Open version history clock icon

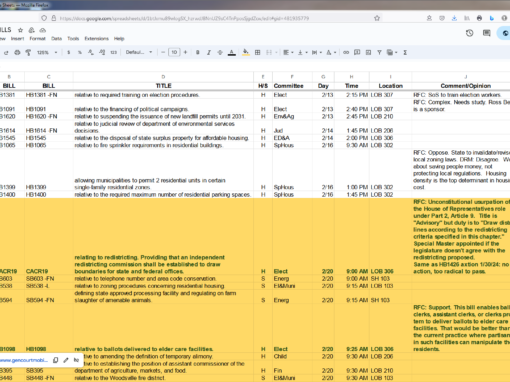point(470,33)
